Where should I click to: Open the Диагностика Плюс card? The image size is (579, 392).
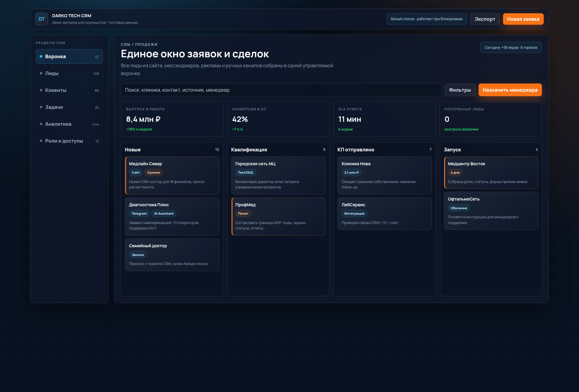coord(172,217)
